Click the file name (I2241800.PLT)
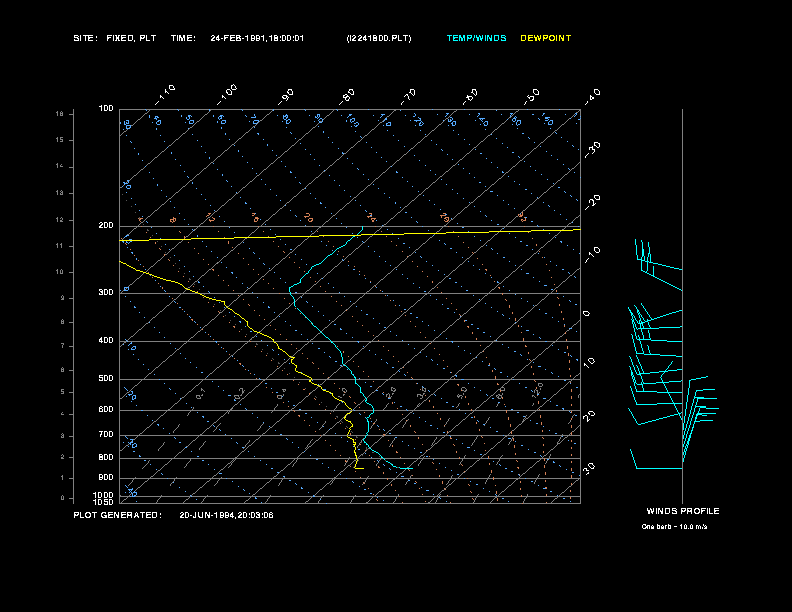The width and height of the screenshot is (792, 612). [379, 38]
